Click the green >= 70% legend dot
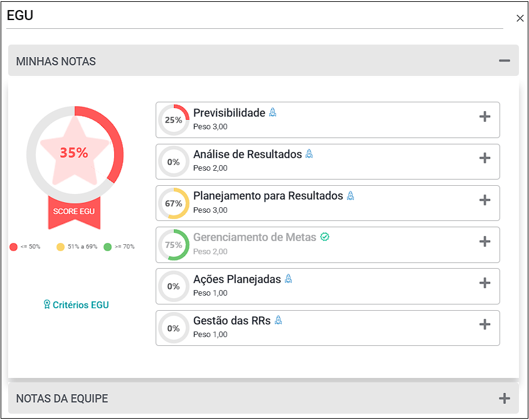This screenshot has height=420, width=529. coord(108,247)
